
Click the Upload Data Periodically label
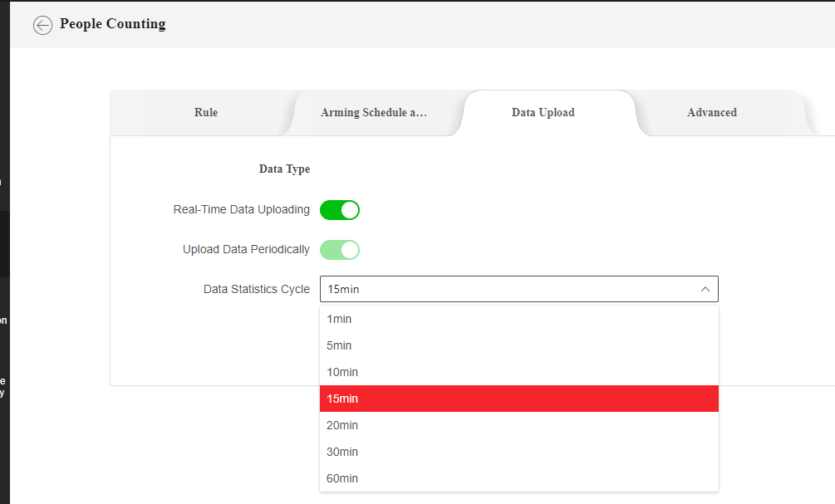pyautogui.click(x=246, y=250)
